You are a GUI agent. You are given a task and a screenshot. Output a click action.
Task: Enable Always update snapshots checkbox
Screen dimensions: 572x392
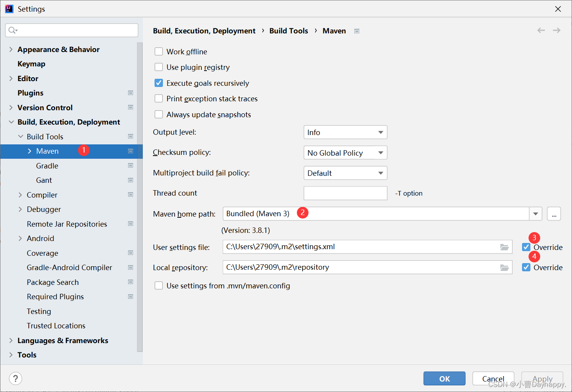click(x=159, y=114)
